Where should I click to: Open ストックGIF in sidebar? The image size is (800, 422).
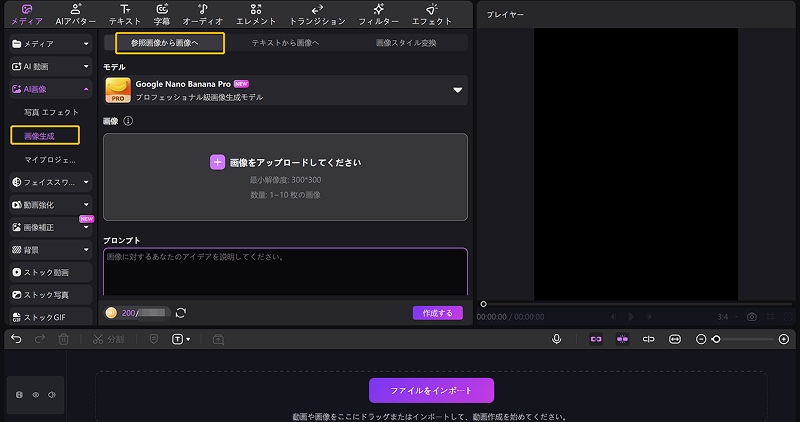click(x=51, y=317)
